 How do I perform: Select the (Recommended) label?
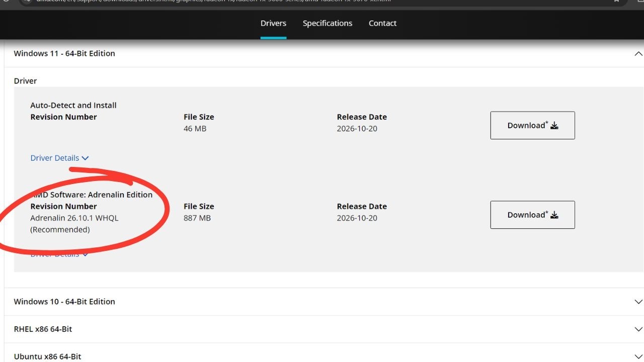60,229
